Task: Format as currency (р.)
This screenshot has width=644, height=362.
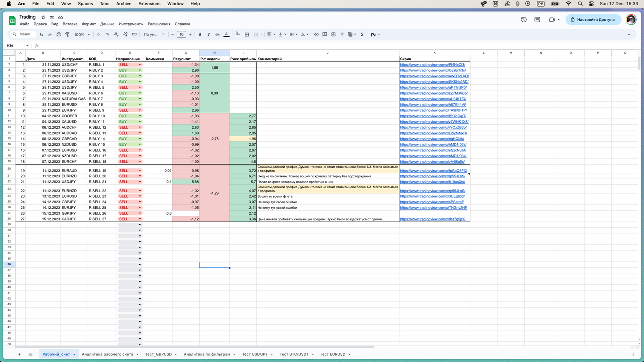Action: [x=99, y=35]
